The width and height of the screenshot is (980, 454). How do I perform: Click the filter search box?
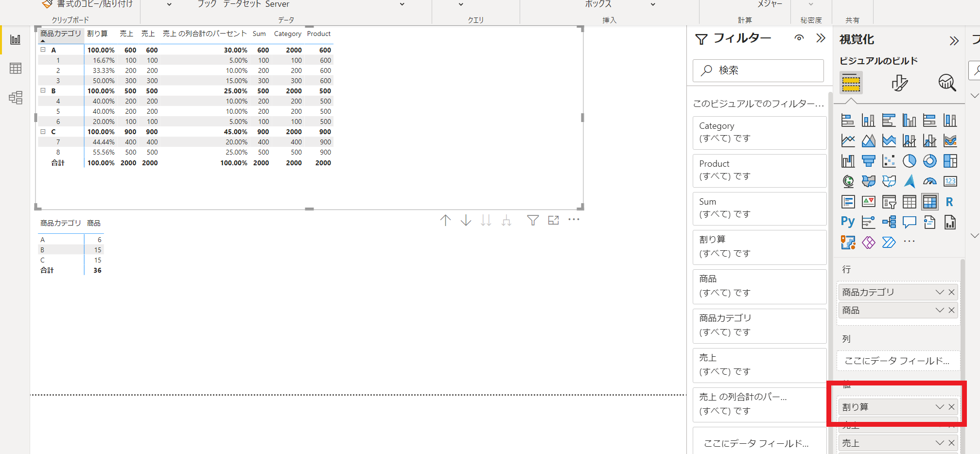pos(758,70)
